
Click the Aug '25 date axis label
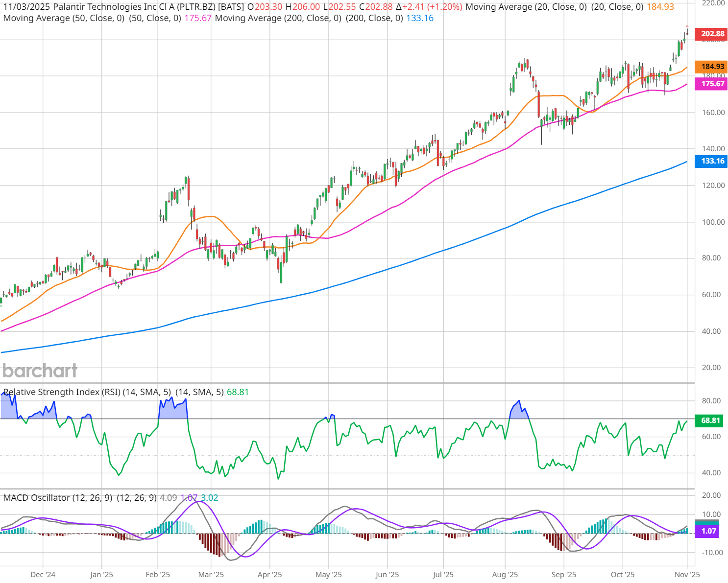[505, 575]
